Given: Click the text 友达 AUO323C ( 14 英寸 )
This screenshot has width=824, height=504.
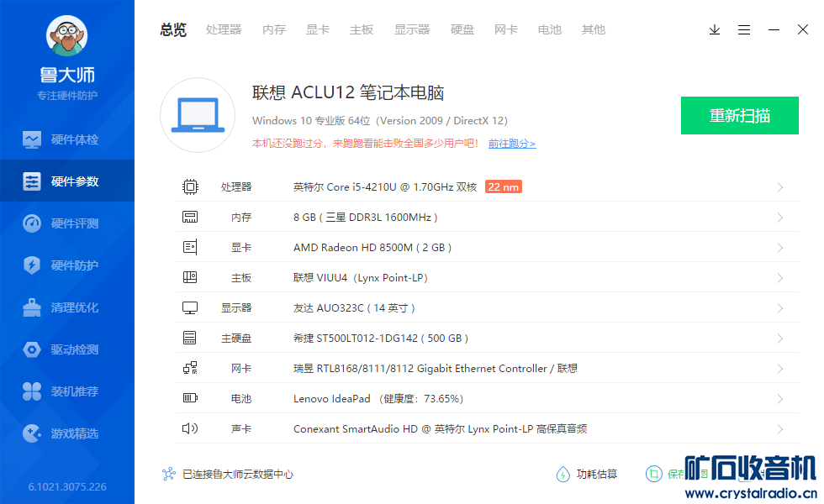Looking at the screenshot, I should pyautogui.click(x=354, y=308).
